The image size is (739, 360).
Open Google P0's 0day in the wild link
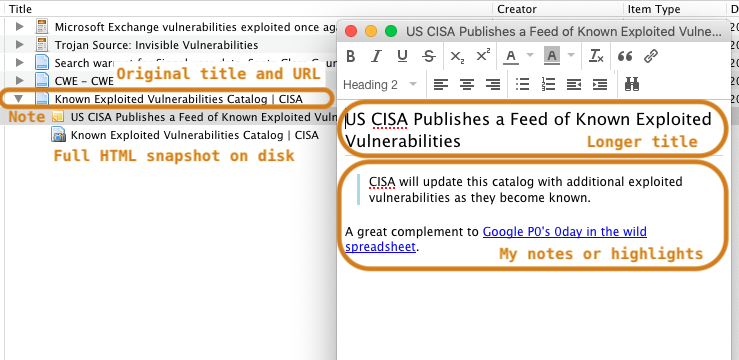565,231
